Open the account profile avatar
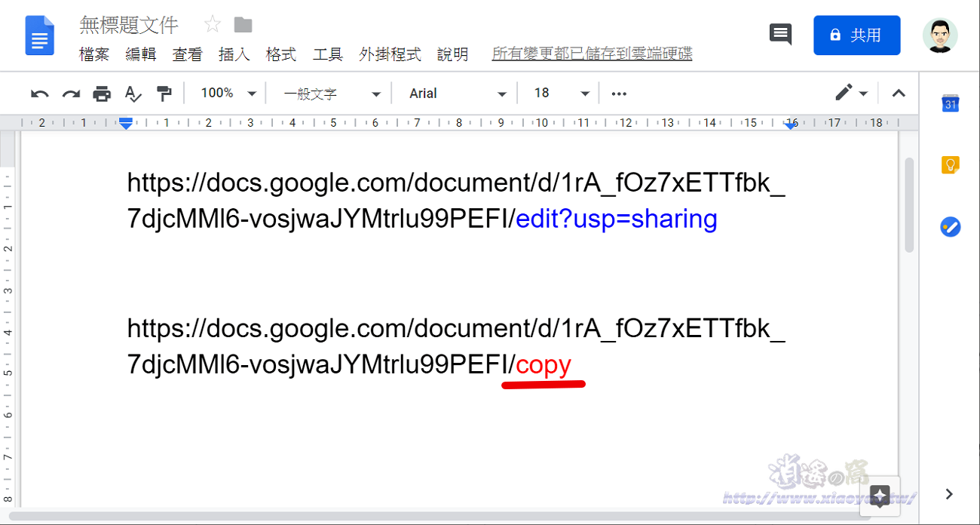 point(939,35)
